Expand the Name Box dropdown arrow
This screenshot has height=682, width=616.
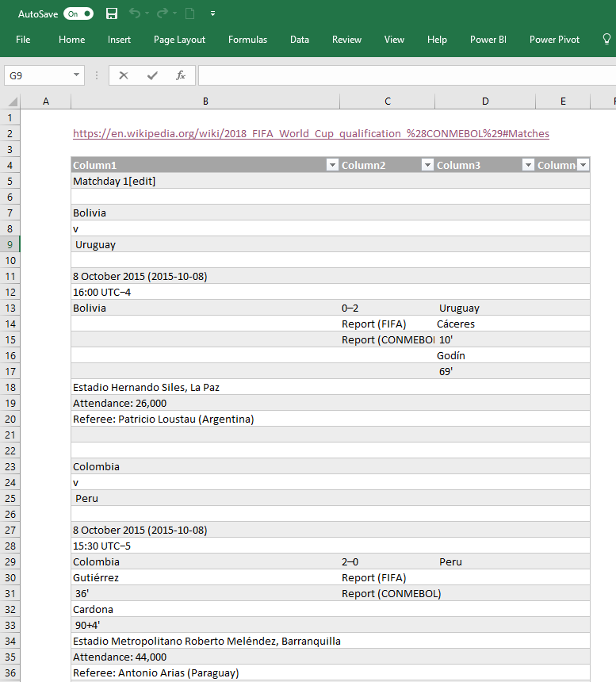pos(77,75)
